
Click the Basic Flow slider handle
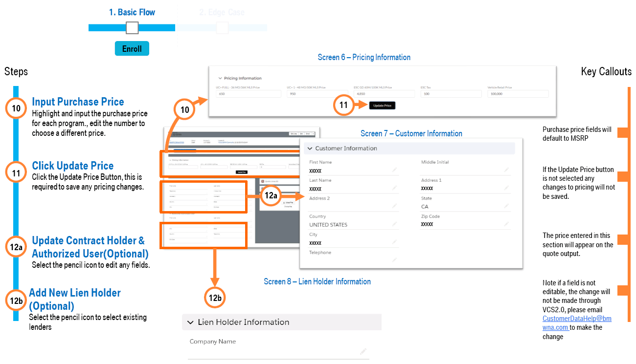(x=132, y=28)
